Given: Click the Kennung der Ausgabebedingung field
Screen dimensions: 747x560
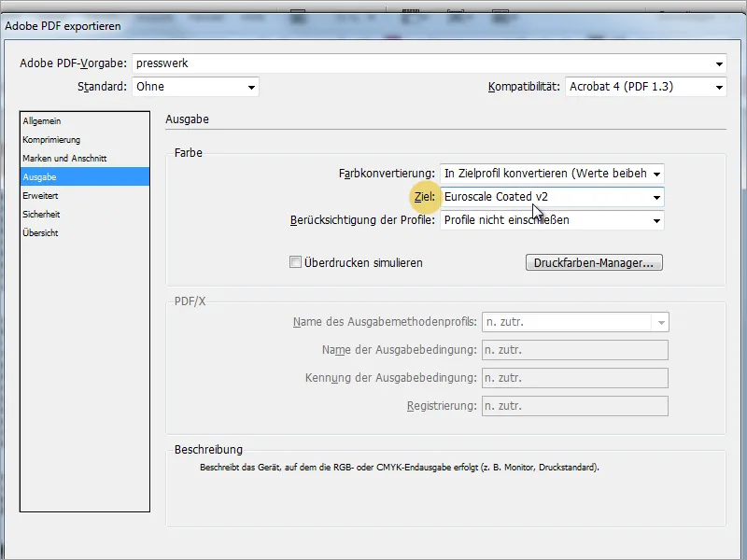Looking at the screenshot, I should tap(575, 378).
